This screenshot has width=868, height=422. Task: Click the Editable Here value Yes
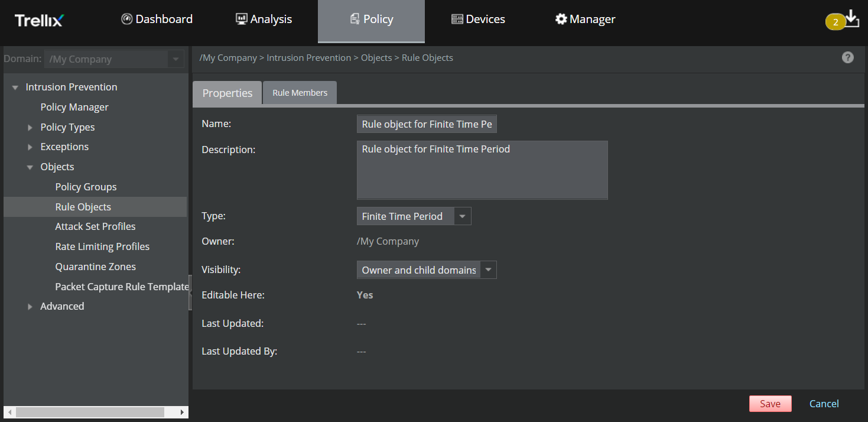coord(365,295)
